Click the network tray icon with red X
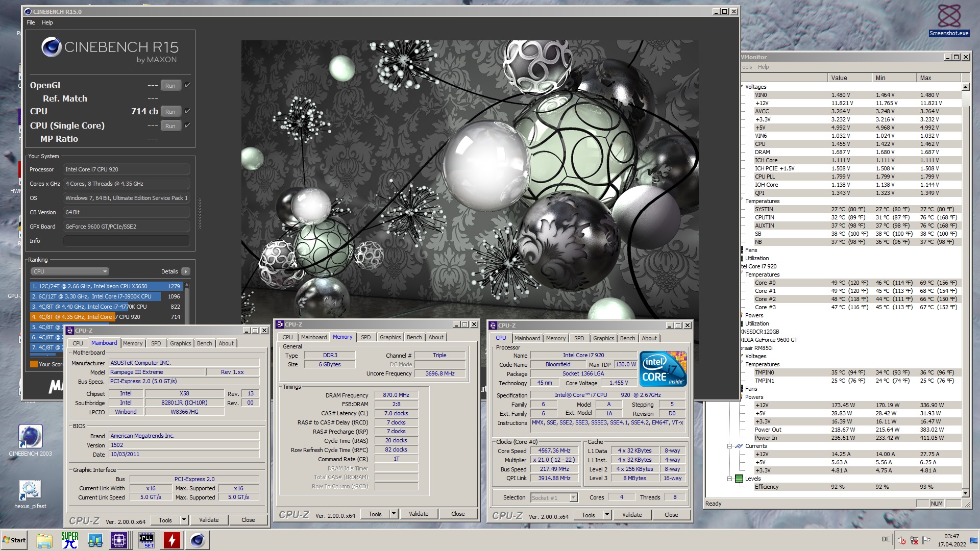The width and height of the screenshot is (980, 551). pos(914,540)
